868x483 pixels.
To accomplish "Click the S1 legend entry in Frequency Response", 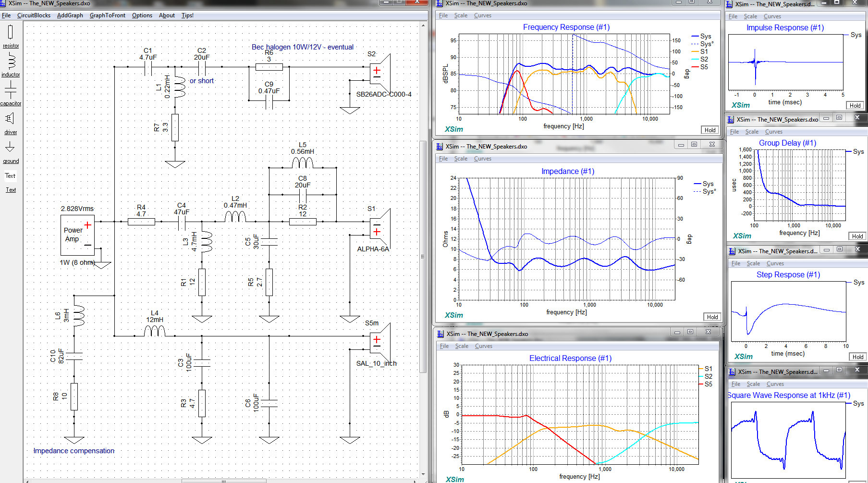I will click(x=700, y=52).
